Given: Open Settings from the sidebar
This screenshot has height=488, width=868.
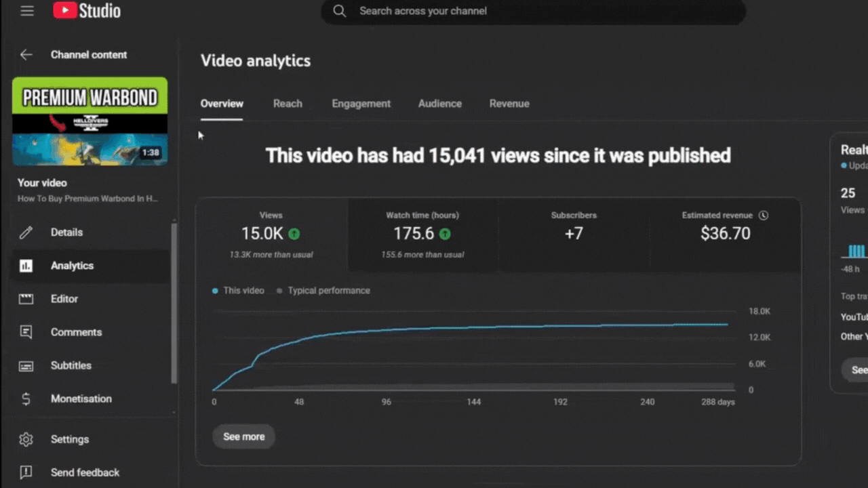Looking at the screenshot, I should click(91, 439).
